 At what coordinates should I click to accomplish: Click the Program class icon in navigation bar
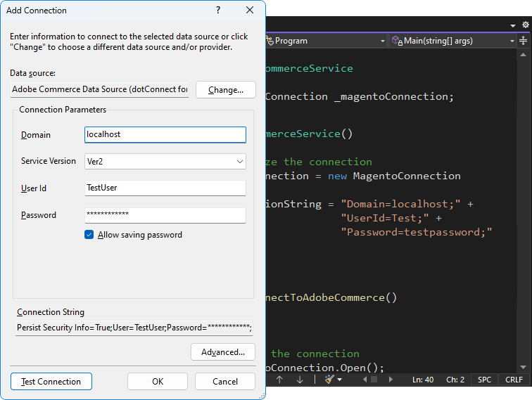pyautogui.click(x=270, y=41)
